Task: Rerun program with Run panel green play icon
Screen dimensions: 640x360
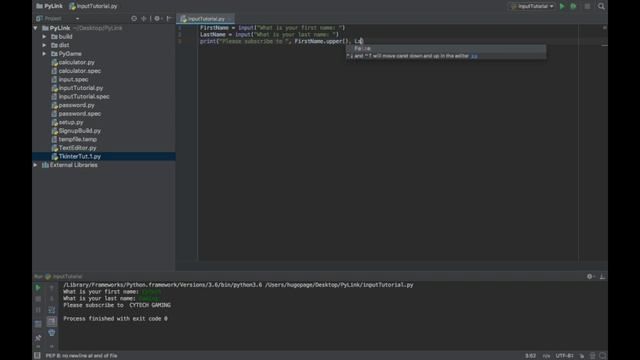Action: coord(38,288)
